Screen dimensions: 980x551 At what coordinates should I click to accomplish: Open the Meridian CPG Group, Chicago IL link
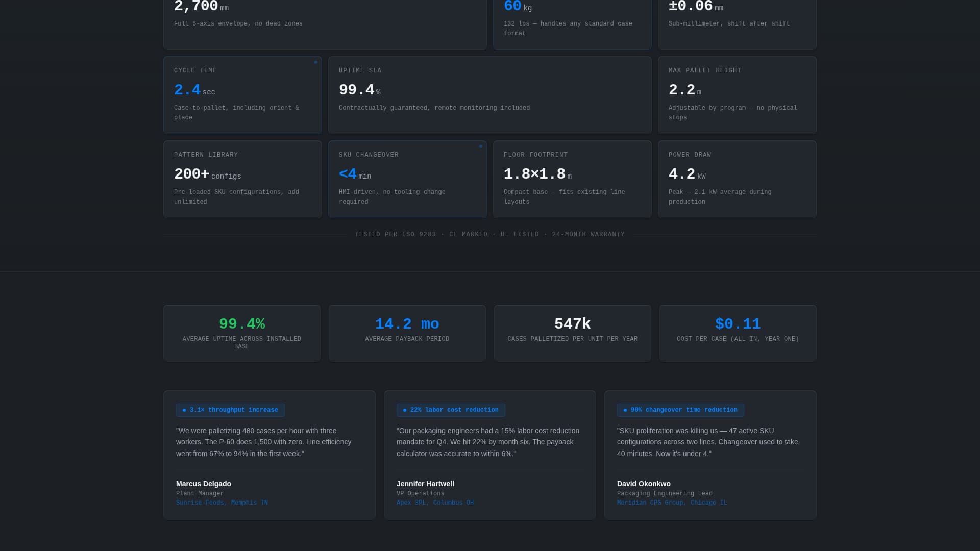pyautogui.click(x=672, y=503)
